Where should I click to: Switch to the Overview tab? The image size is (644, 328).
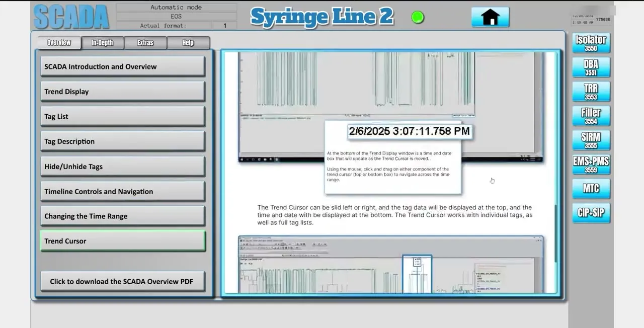coord(59,43)
